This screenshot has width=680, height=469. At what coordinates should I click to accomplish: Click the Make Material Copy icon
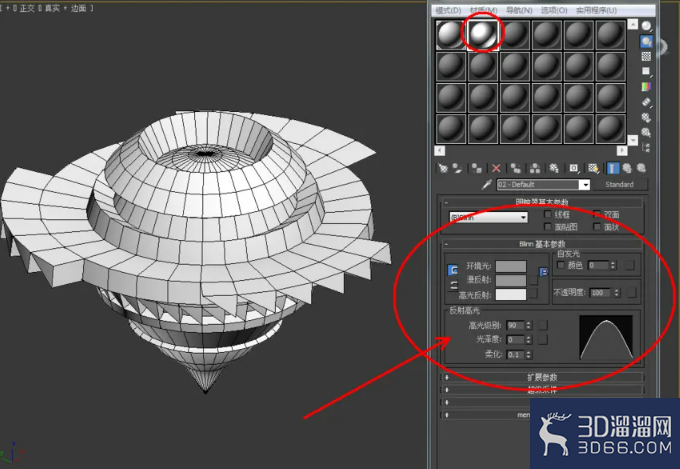coord(516,168)
